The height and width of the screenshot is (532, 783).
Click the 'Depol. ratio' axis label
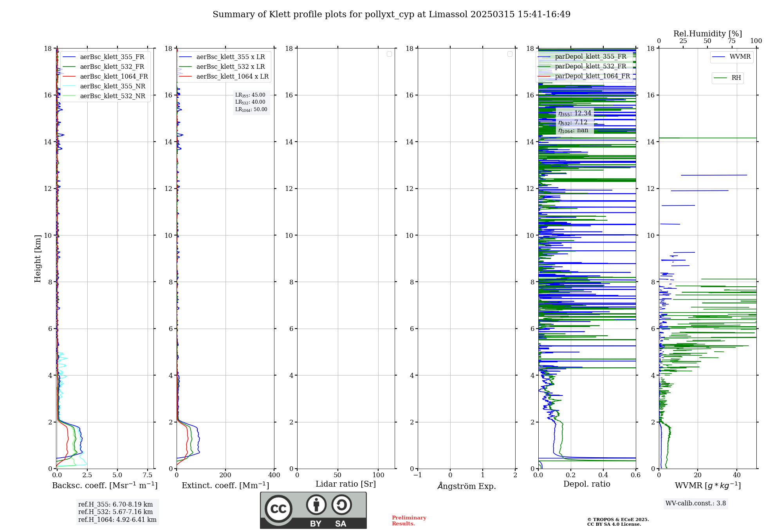[x=587, y=484]
